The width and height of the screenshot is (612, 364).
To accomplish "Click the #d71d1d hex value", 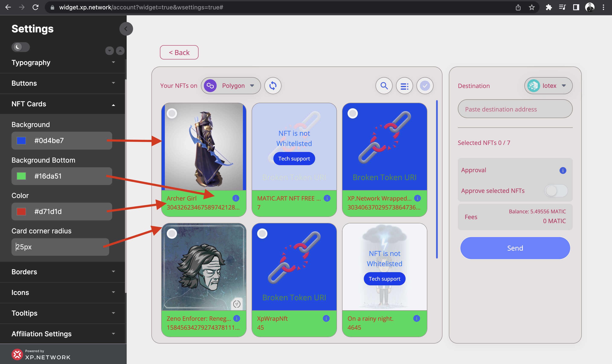I will [x=48, y=211].
